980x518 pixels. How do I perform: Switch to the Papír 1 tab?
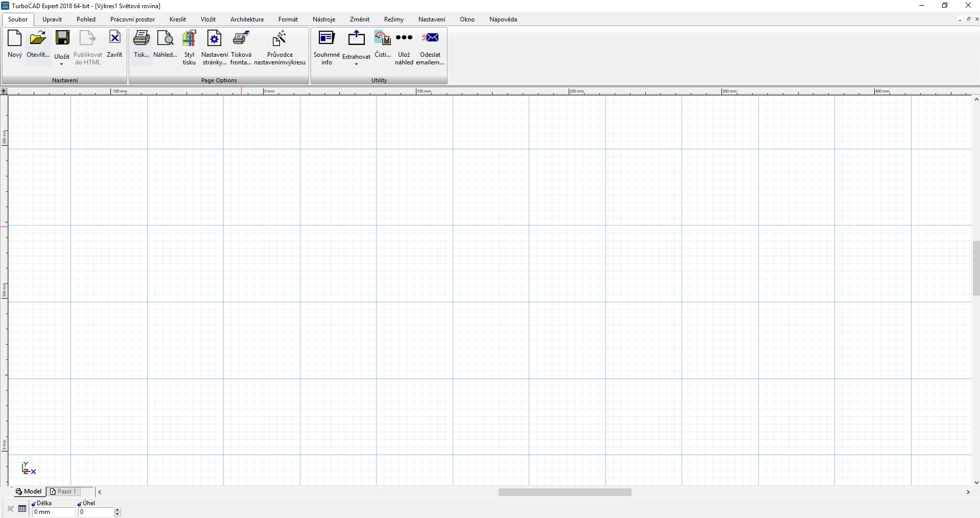(63, 491)
